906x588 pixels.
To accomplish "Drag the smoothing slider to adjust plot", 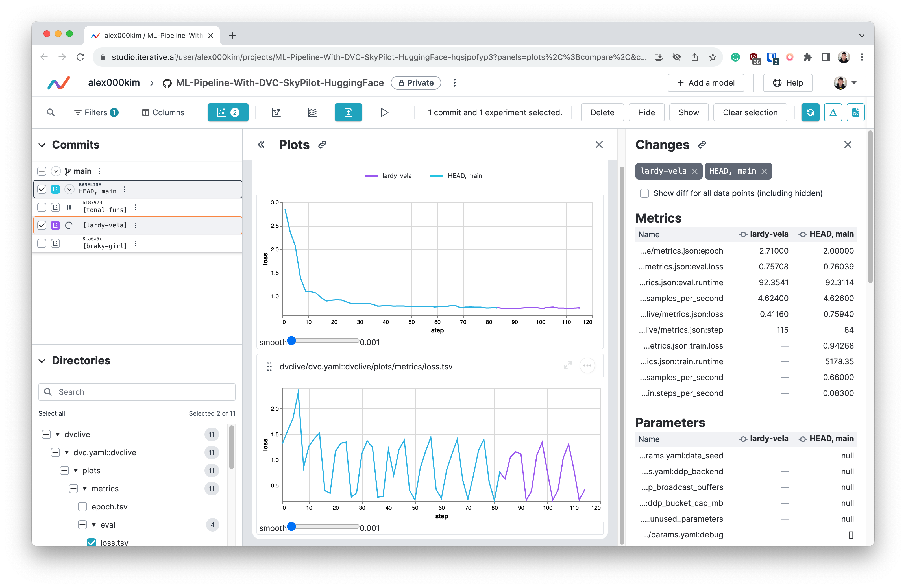I will [291, 341].
